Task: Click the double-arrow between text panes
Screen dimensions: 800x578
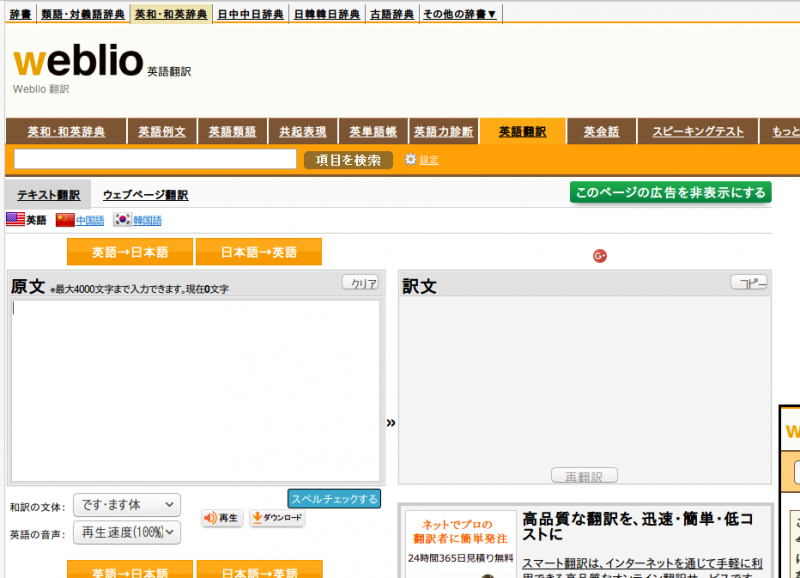Action: point(391,423)
